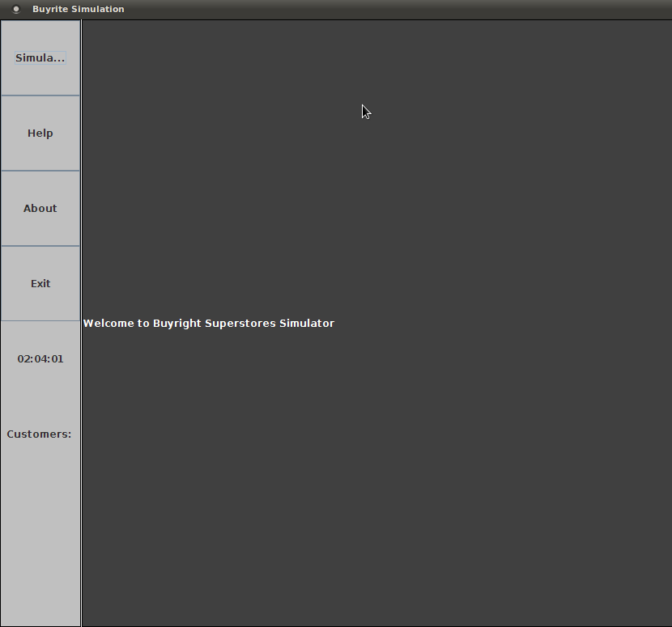Click empty sidebar space below Customers label
The width and height of the screenshot is (672, 627).
pos(40,534)
